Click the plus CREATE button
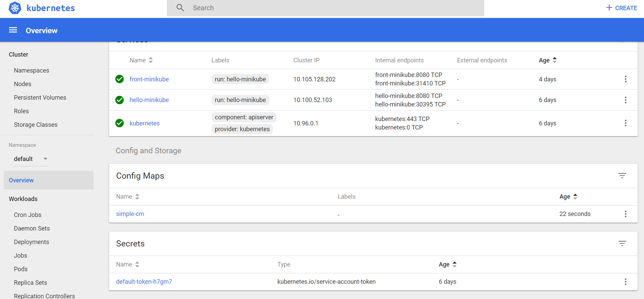This screenshot has height=299, width=644. 621,8
